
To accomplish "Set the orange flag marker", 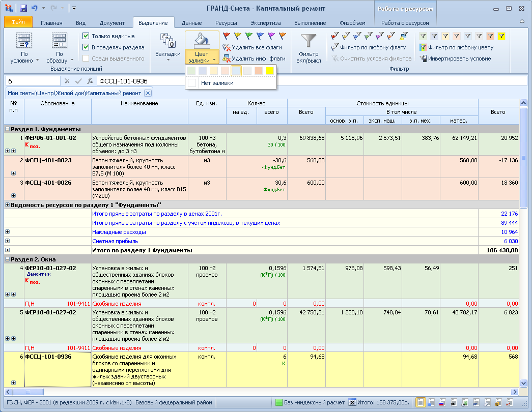I will coord(282,36).
